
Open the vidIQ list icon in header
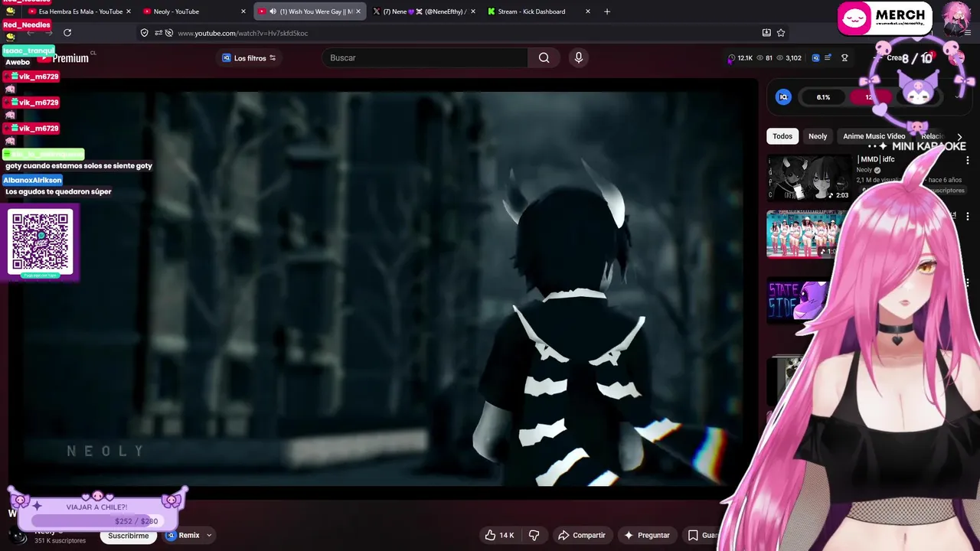tap(828, 58)
